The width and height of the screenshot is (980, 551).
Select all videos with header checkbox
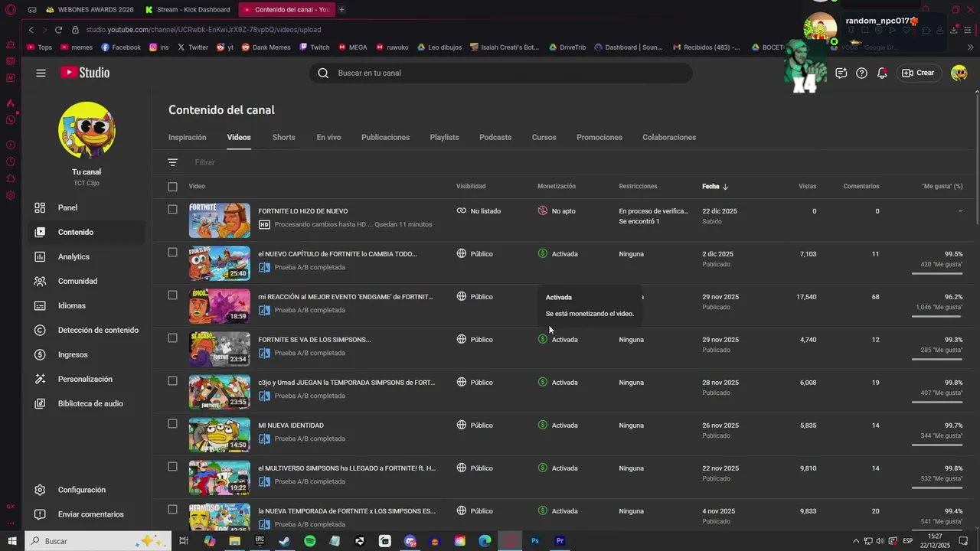click(172, 186)
